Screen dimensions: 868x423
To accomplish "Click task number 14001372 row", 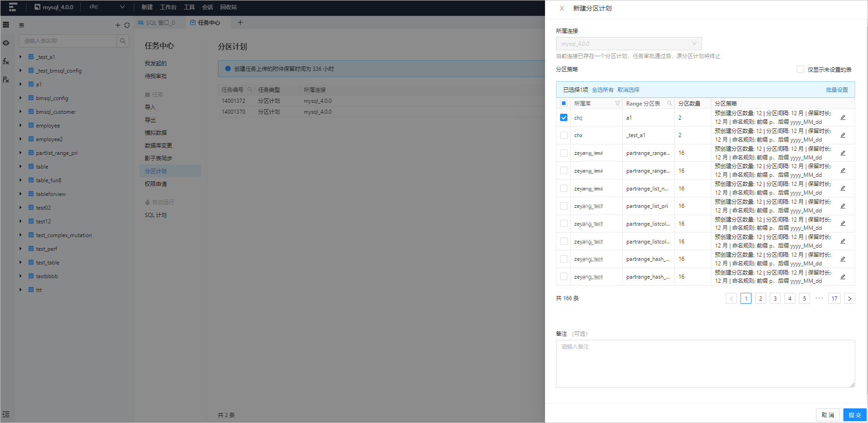I will point(381,100).
